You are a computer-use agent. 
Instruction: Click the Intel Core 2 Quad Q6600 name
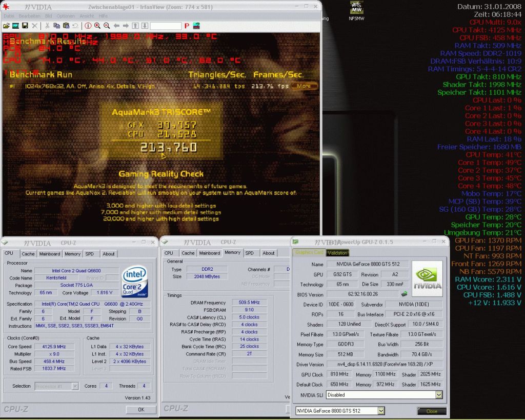[76, 271]
